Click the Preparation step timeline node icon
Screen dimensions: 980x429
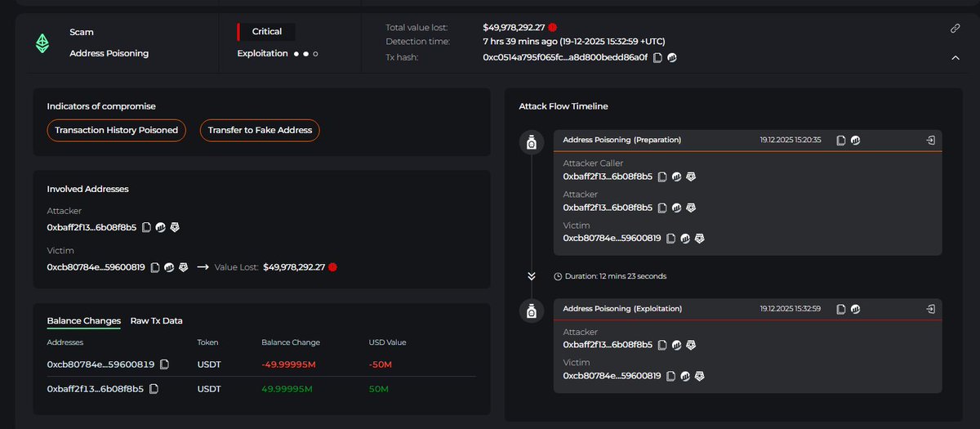tap(532, 143)
